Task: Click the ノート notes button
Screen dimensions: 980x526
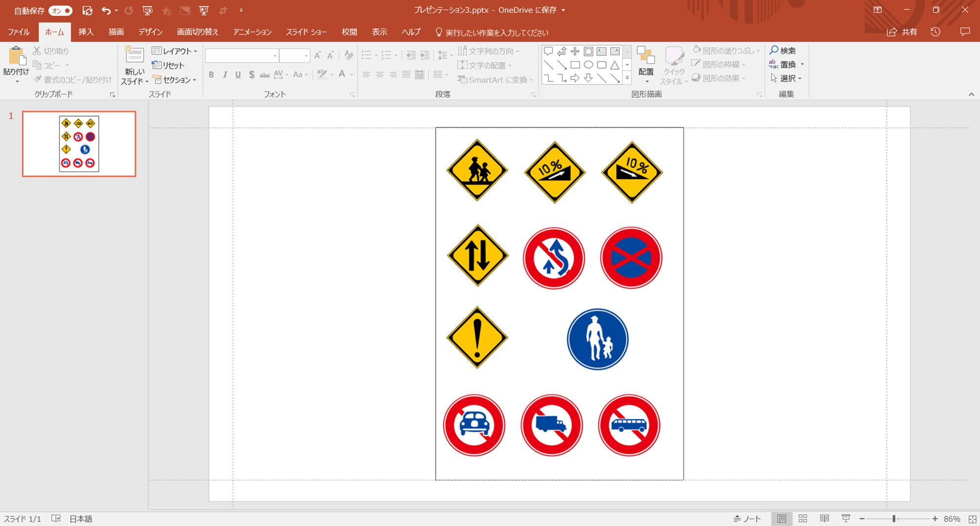Action: (x=747, y=519)
